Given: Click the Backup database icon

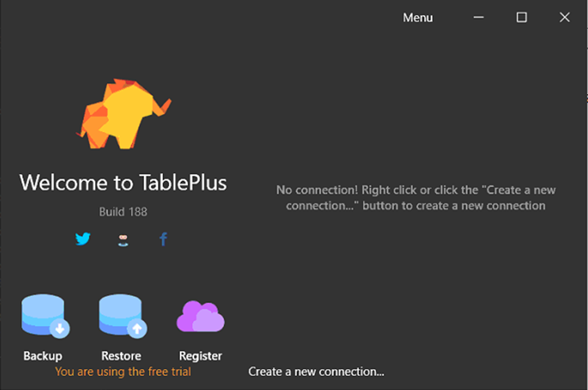Looking at the screenshot, I should click(45, 315).
